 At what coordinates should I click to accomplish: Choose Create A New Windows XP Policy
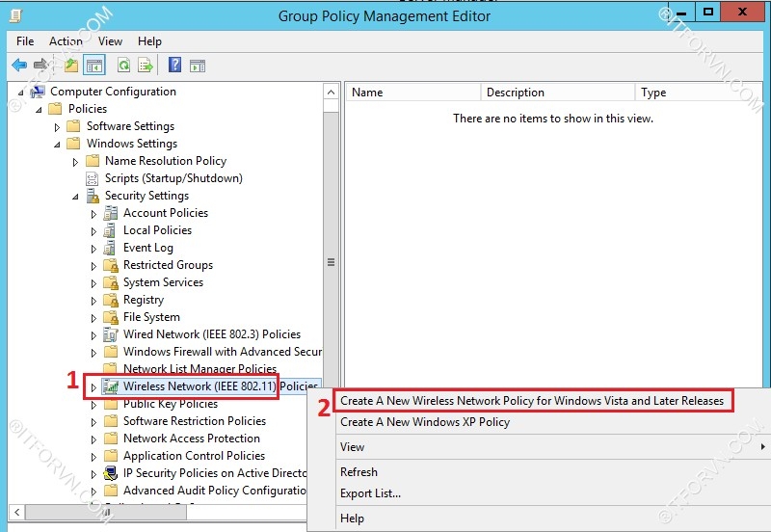(425, 422)
